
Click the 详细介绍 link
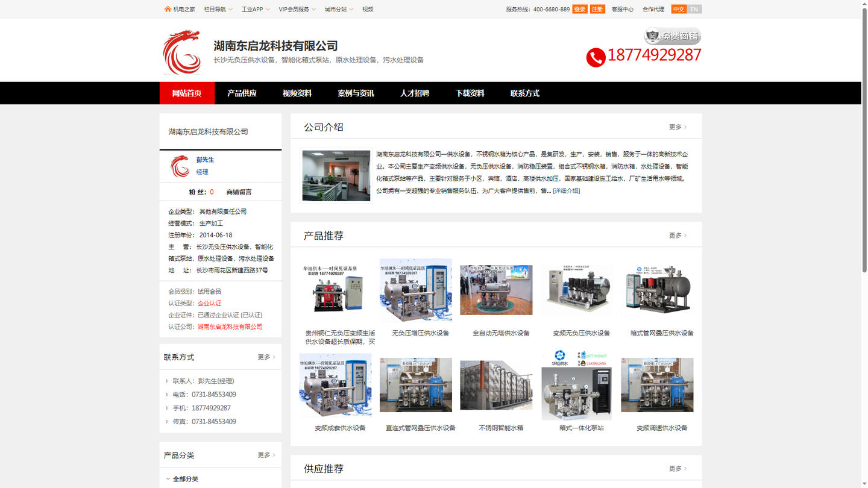pos(567,190)
